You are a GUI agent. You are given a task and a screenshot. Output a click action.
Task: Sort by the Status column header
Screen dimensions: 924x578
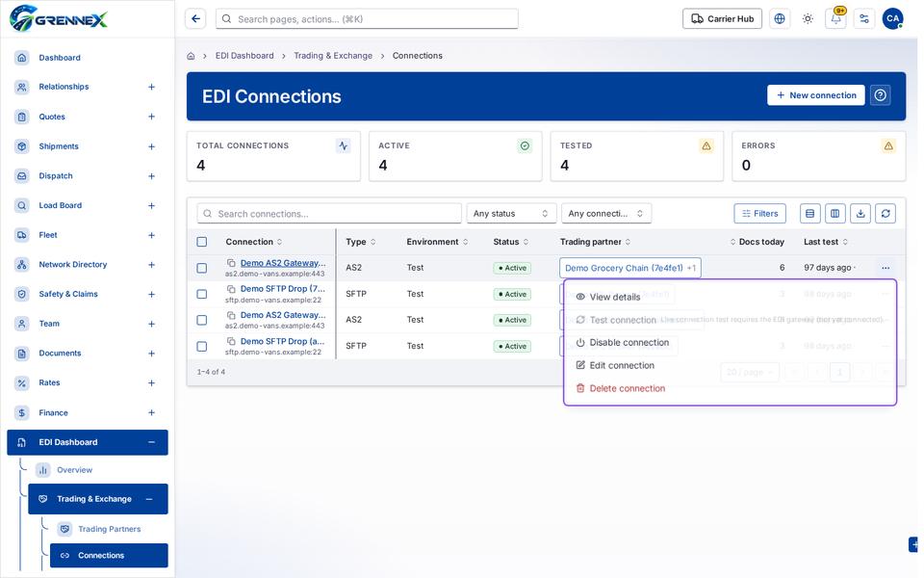coord(510,242)
